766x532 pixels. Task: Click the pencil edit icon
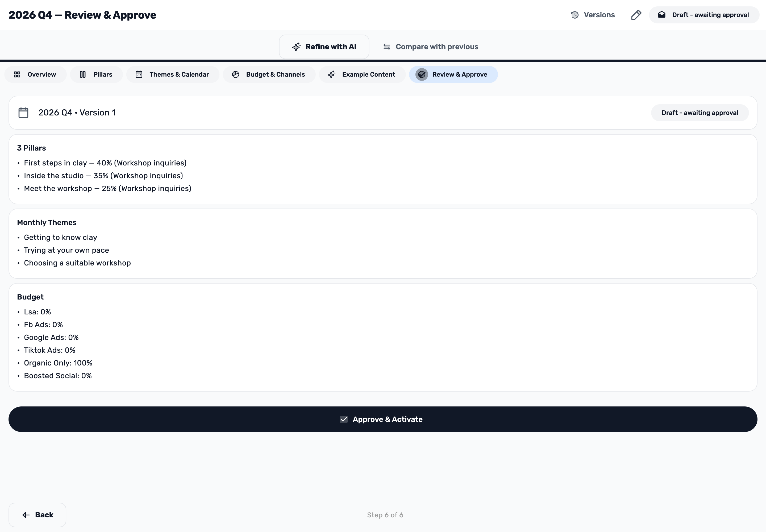[636, 15]
